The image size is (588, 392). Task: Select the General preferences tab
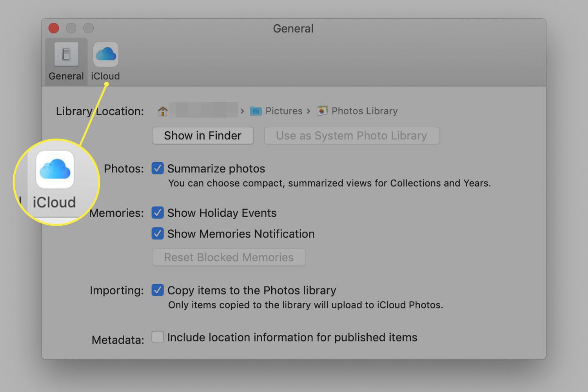66,62
